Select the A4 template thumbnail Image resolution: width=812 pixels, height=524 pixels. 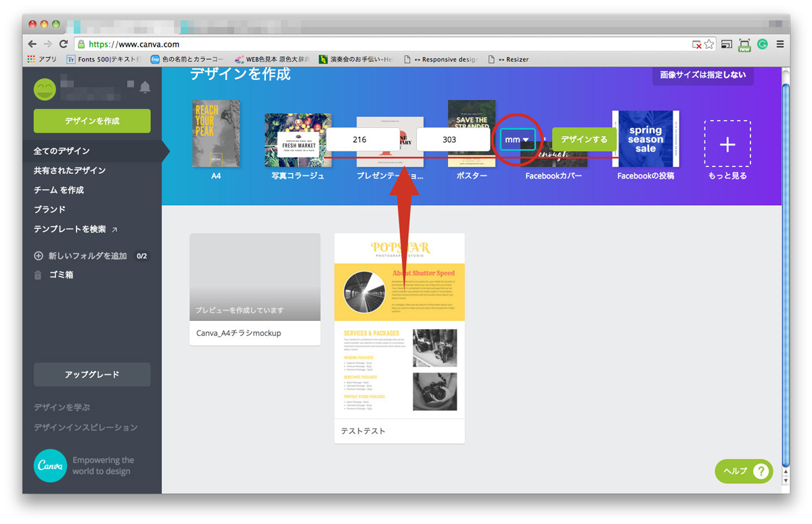216,133
